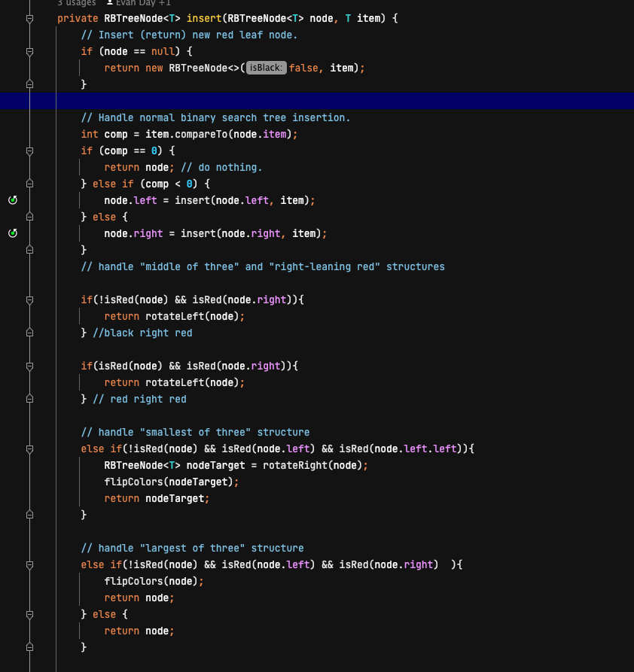
Task: Click recursive call icon beside node.right insert line
Action: pyautogui.click(x=12, y=233)
